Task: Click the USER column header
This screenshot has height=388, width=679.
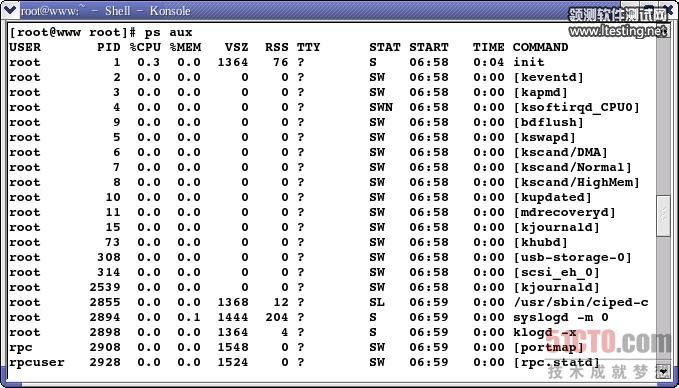Action: [x=25, y=47]
